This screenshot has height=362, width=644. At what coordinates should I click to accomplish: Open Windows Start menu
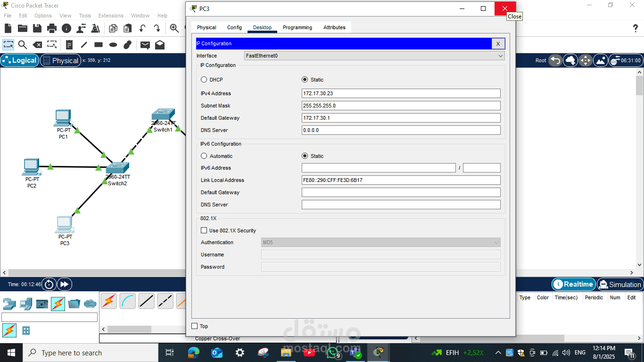[x=11, y=353]
